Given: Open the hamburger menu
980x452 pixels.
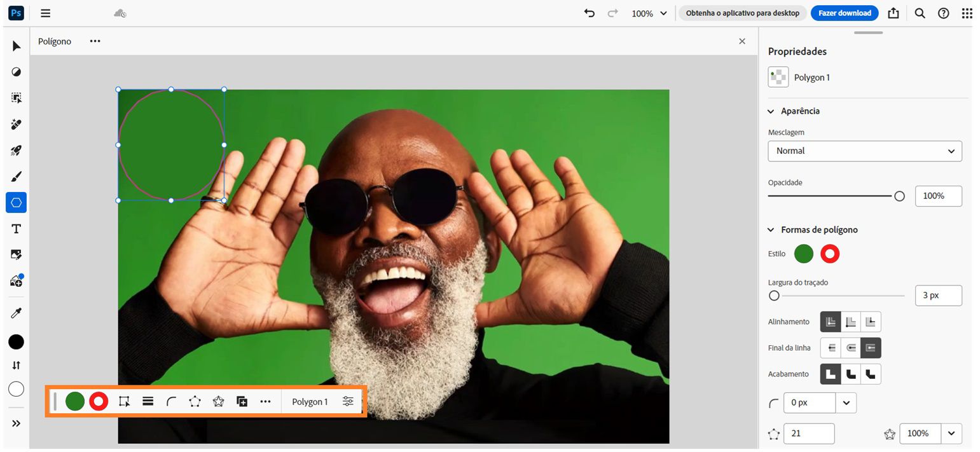Looking at the screenshot, I should pyautogui.click(x=45, y=13).
